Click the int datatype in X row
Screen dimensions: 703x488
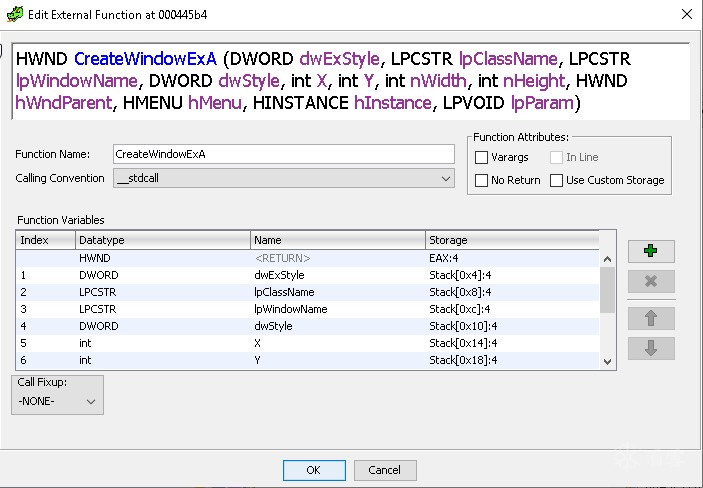[163, 344]
